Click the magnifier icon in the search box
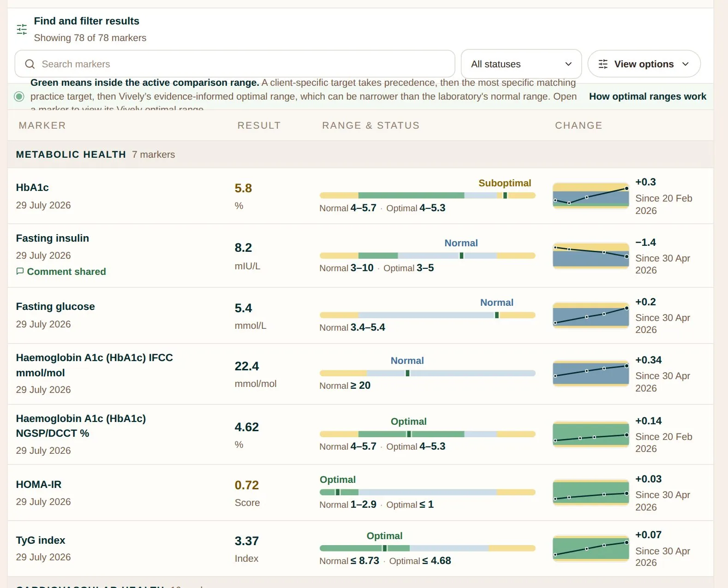The image size is (728, 588). pyautogui.click(x=30, y=64)
